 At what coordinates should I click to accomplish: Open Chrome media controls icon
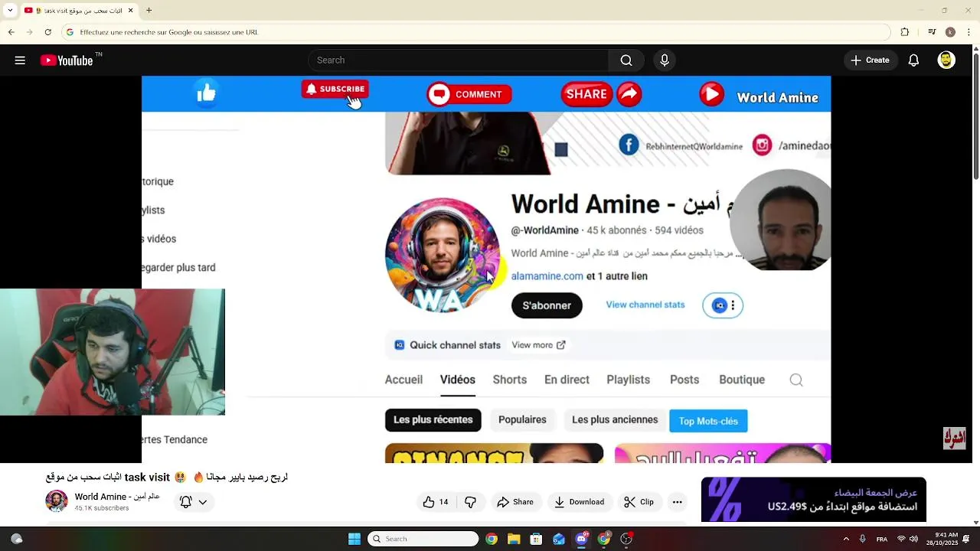pyautogui.click(x=932, y=32)
